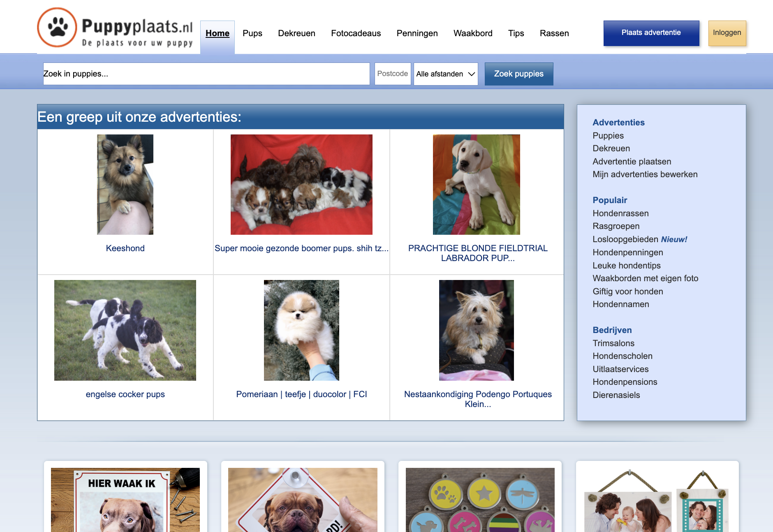The width and height of the screenshot is (773, 532).
Task: Open Leuke hondentips
Action: tap(626, 266)
